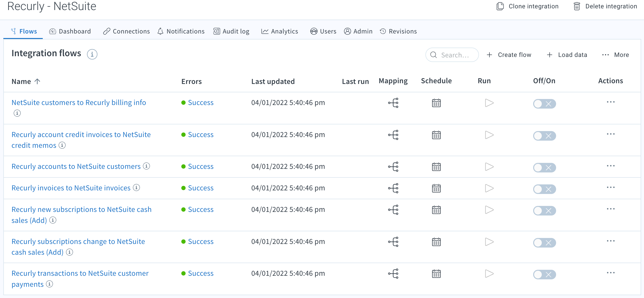644x298 pixels.
Task: Open schedule for Recurly subscriptions change flow
Action: [x=436, y=242]
